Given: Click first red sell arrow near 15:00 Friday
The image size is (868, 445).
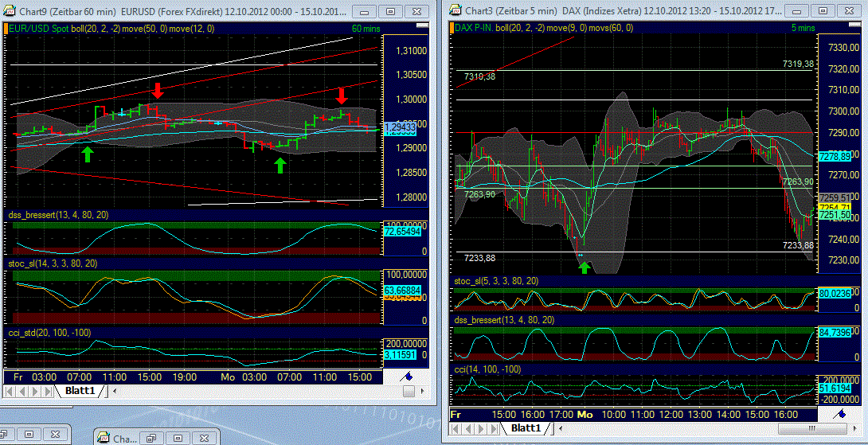Looking at the screenshot, I should (158, 90).
